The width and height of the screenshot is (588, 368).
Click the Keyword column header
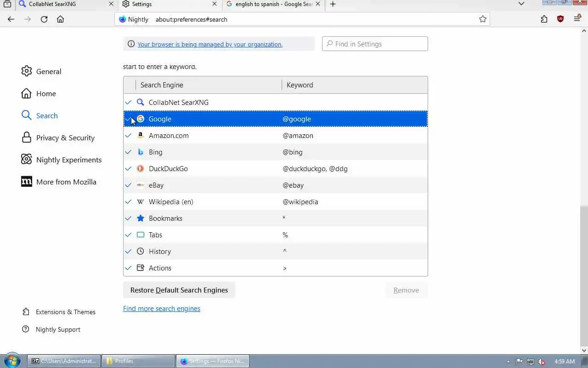(x=355, y=85)
